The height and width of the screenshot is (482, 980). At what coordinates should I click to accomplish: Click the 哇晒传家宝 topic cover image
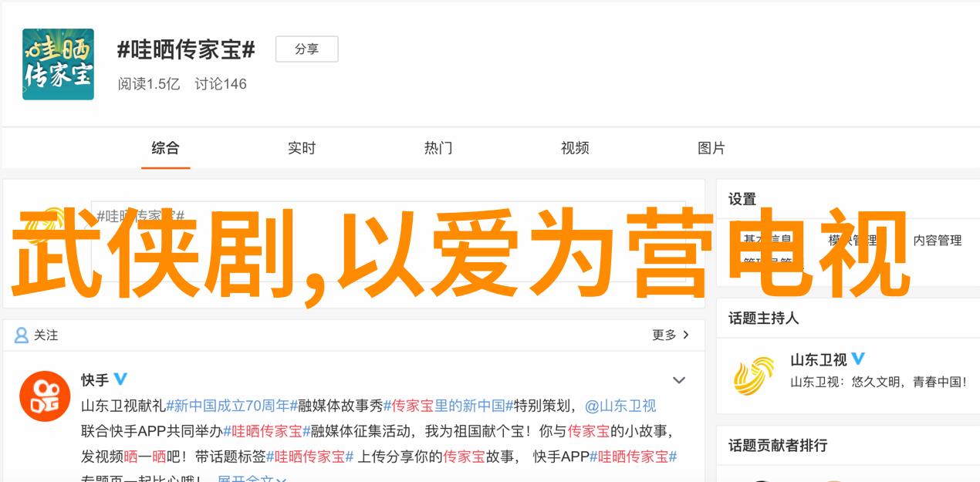click(58, 64)
